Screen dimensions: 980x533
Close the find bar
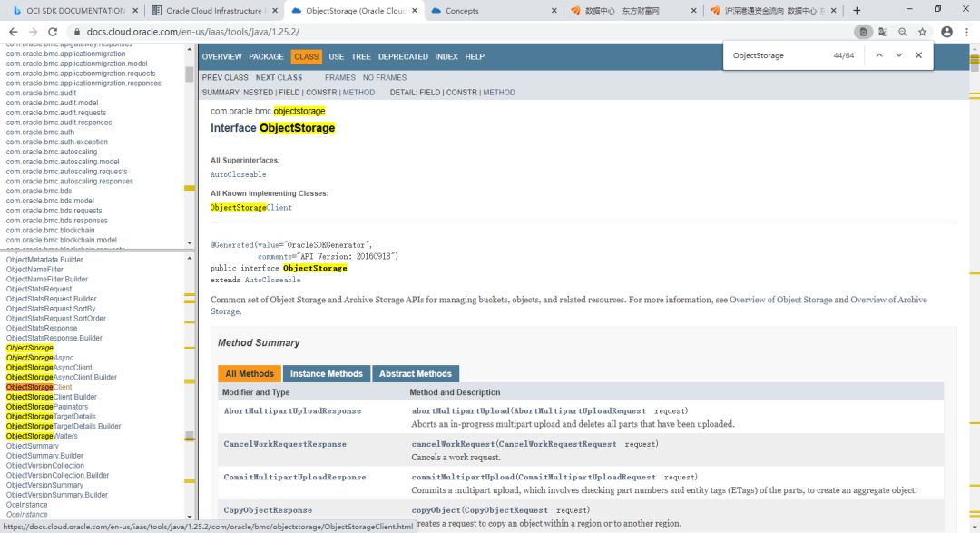pyautogui.click(x=918, y=55)
